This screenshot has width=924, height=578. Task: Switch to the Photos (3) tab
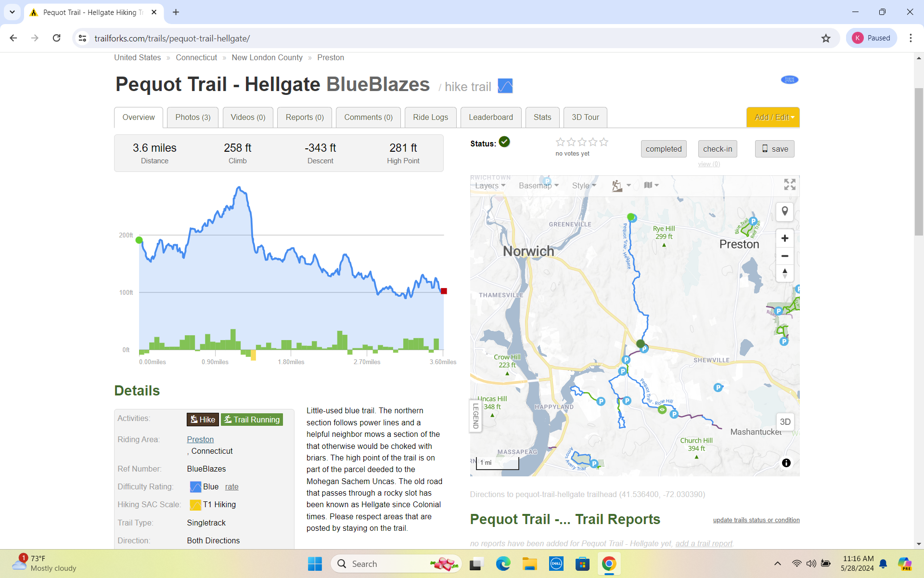tap(192, 117)
